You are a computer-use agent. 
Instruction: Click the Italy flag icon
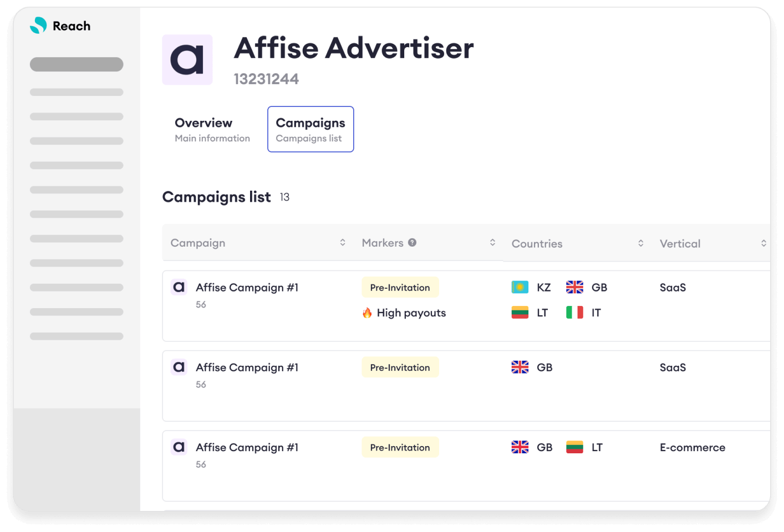tap(574, 313)
